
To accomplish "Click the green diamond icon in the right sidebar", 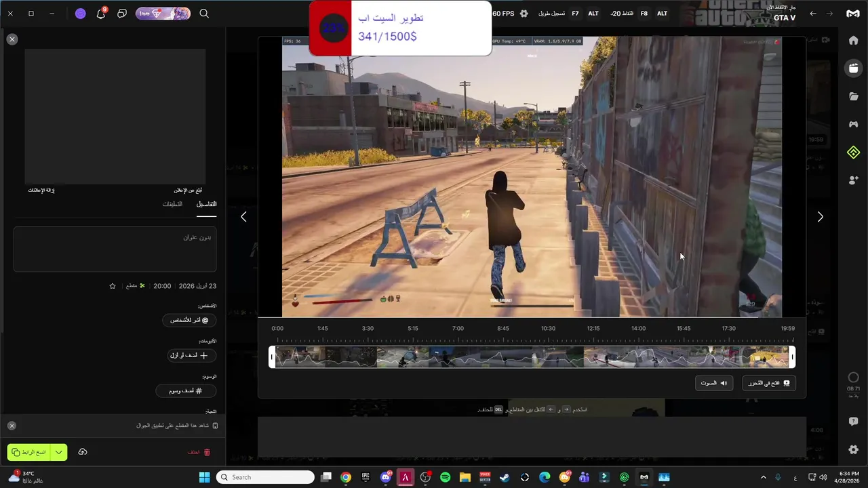I will pos(853,152).
